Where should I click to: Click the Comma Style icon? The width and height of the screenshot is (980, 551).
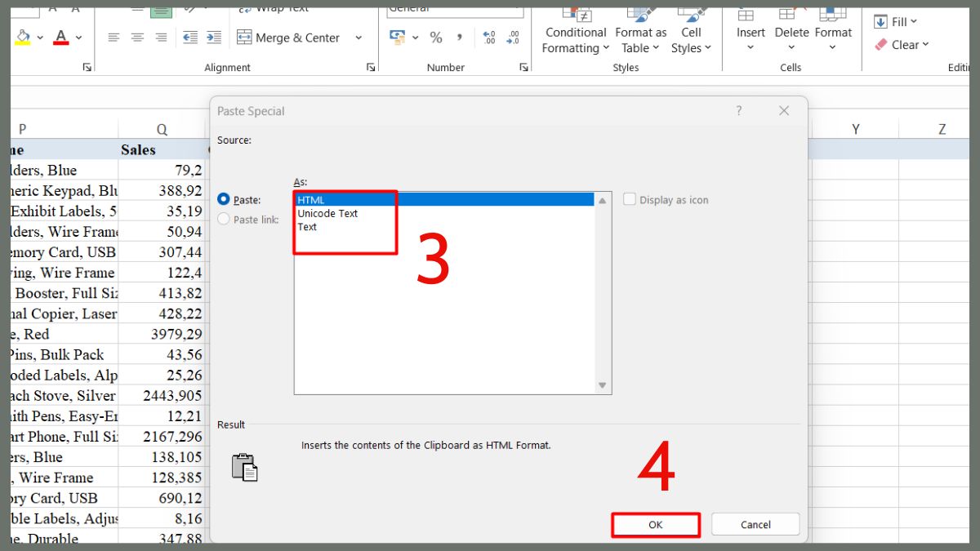(458, 37)
